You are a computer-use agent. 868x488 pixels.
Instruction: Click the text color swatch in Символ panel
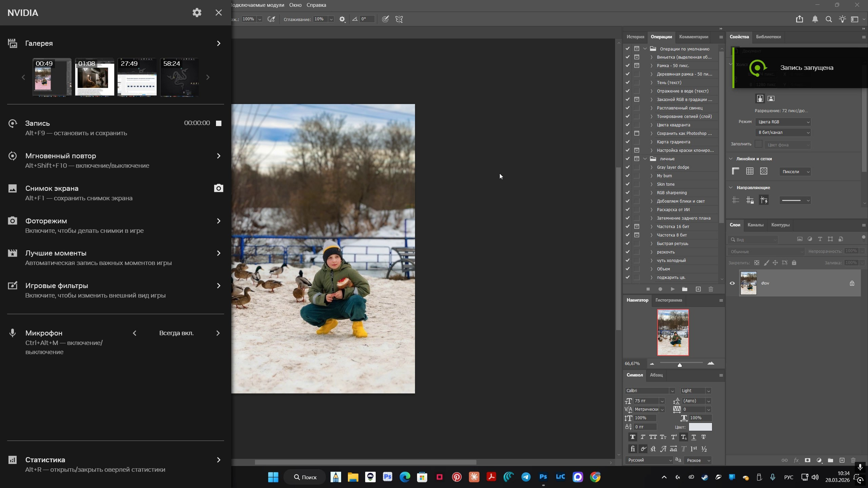click(700, 427)
